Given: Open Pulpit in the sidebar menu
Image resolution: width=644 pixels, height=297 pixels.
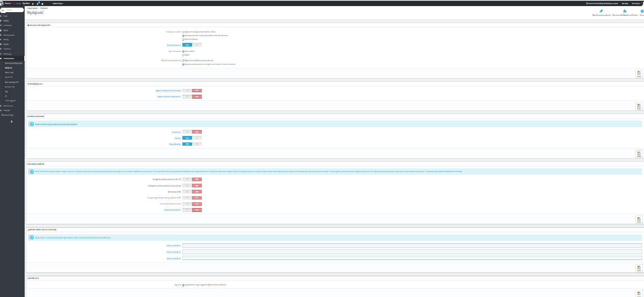Looking at the screenshot, I should (x=5, y=16).
